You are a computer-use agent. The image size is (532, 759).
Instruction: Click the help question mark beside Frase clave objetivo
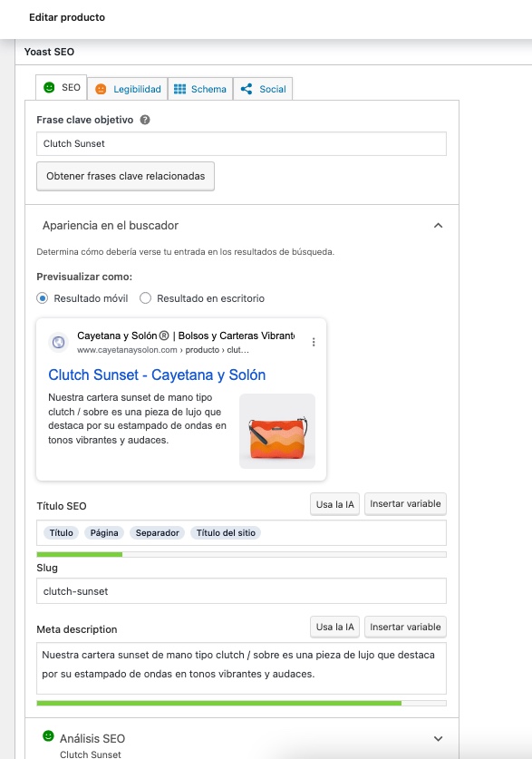(145, 120)
